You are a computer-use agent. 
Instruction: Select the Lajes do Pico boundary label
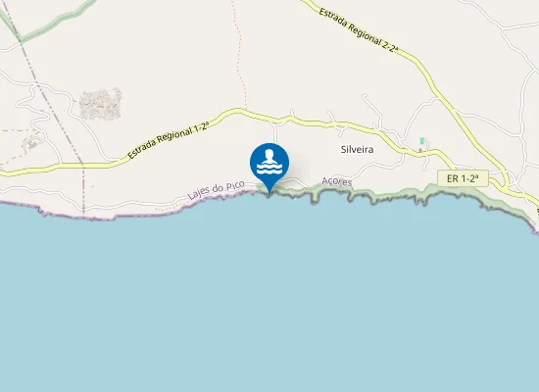pyautogui.click(x=216, y=190)
